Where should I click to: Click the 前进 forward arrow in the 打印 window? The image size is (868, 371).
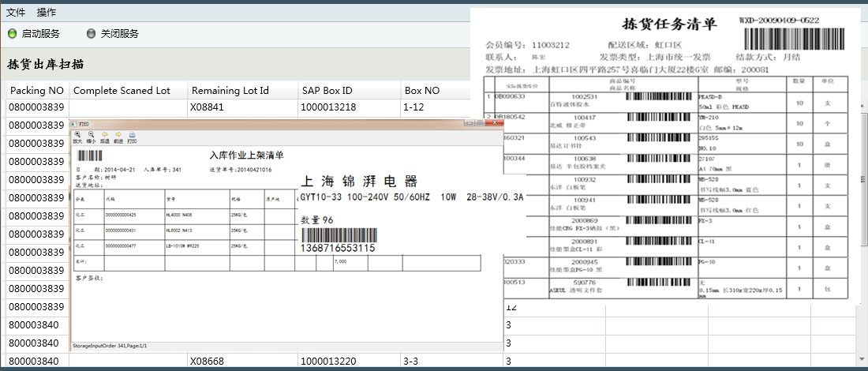click(118, 137)
